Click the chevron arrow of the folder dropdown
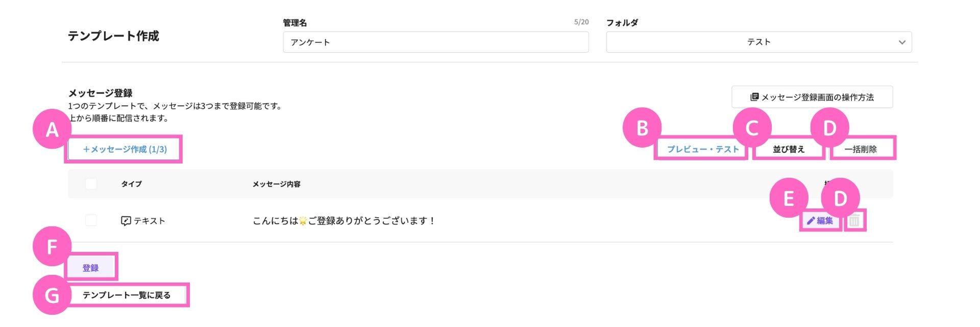This screenshot has height=327, width=980. tap(902, 42)
